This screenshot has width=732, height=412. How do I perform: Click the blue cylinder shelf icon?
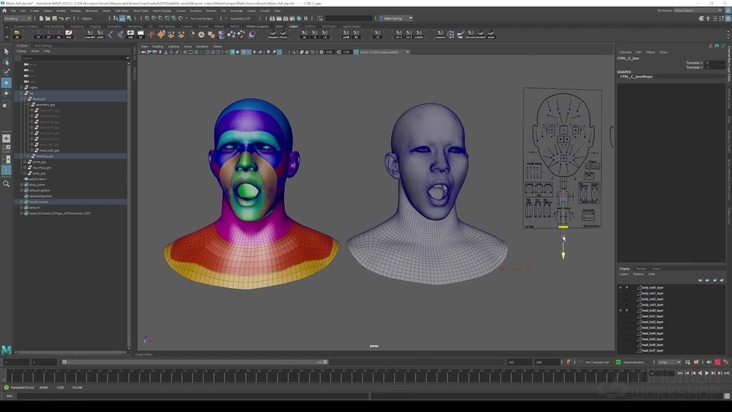(221, 35)
